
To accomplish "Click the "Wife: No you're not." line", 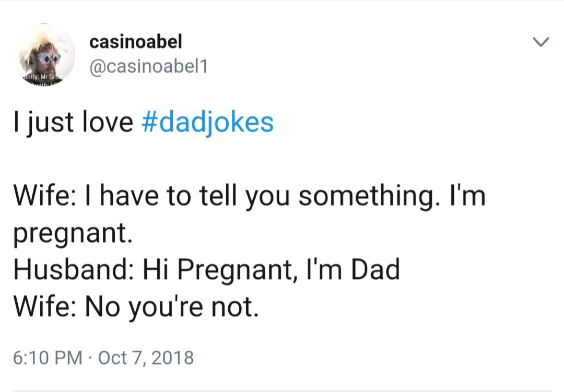I will click(136, 307).
